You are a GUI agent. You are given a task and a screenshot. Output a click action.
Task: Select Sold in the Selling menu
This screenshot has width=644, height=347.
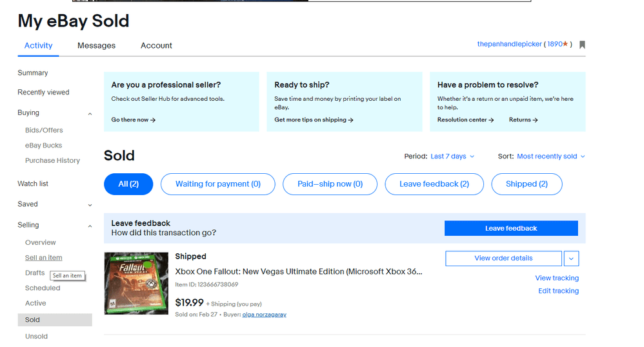coord(55,320)
